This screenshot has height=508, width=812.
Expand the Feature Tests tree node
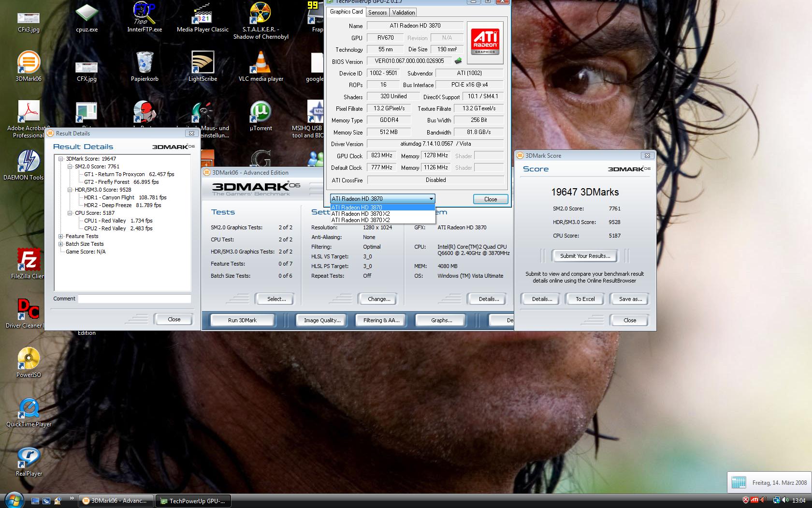point(61,236)
